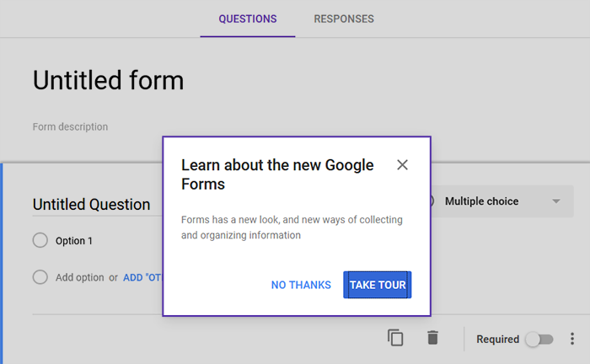Switch to the RESPONSES tab
Screen dimensions: 590x364
(x=344, y=19)
